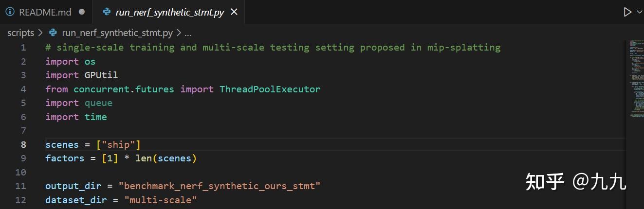644x209 pixels.
Task: Click line number 1 in the gutter
Action: pyautogui.click(x=23, y=48)
